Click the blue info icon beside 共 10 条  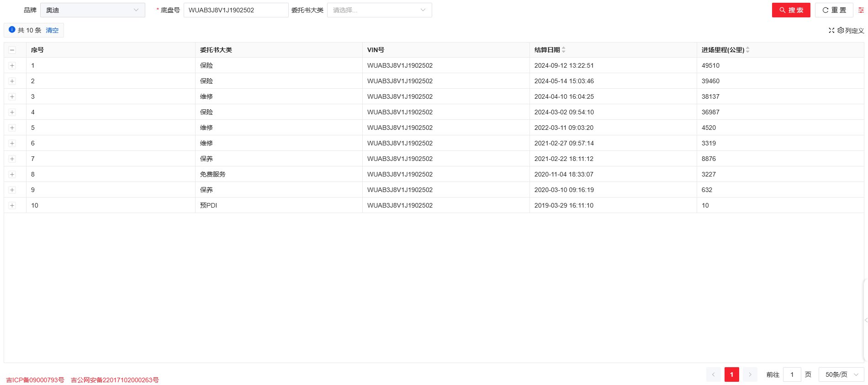click(12, 30)
